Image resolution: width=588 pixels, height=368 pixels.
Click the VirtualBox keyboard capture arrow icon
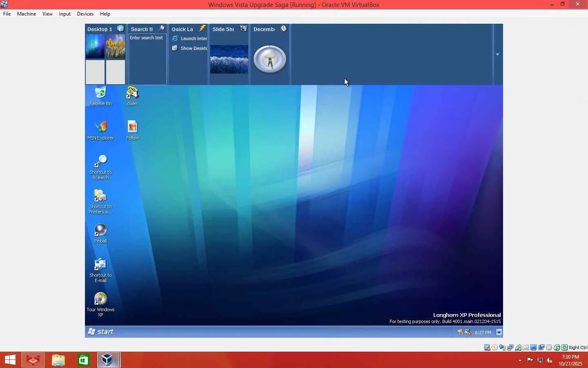click(565, 348)
